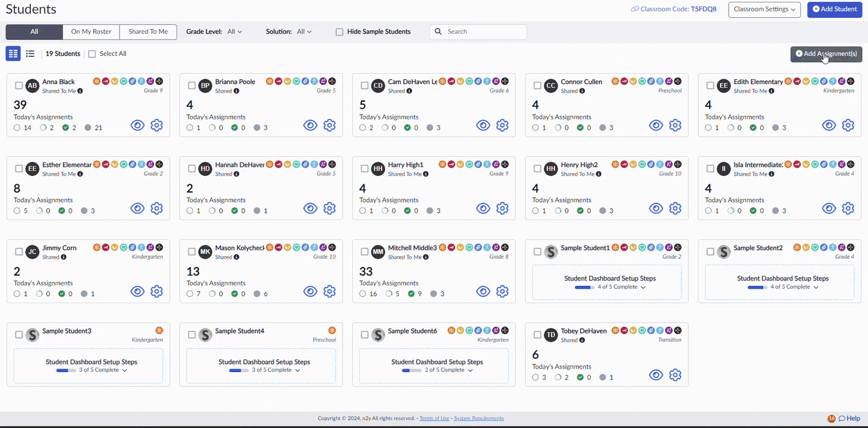868x428 pixels.
Task: Click info icon next to Tobey DeHaven's Shared
Action: [582, 341]
